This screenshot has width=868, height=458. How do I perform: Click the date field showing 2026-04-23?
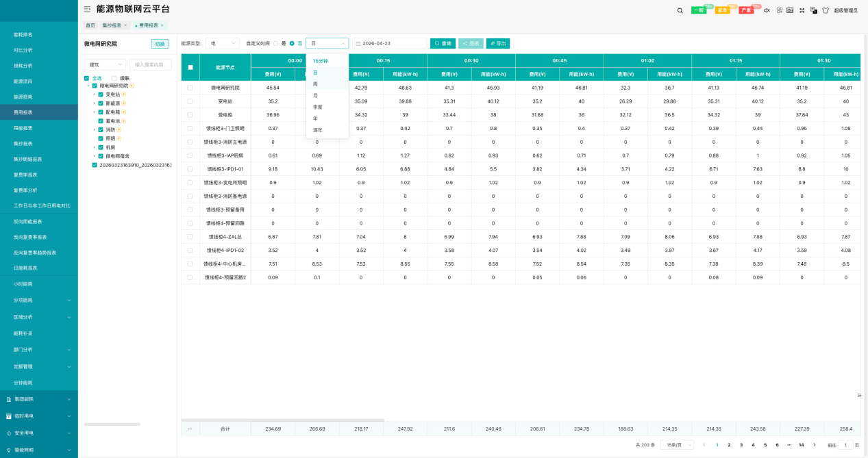click(389, 43)
